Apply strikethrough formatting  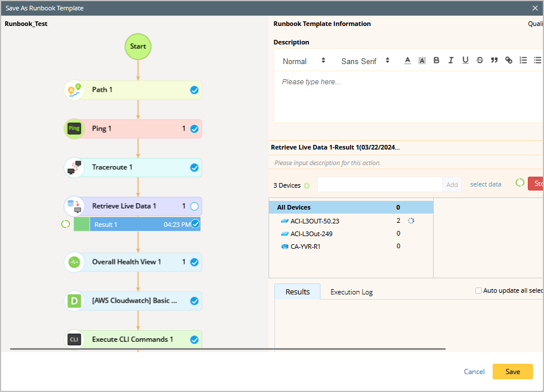(480, 61)
